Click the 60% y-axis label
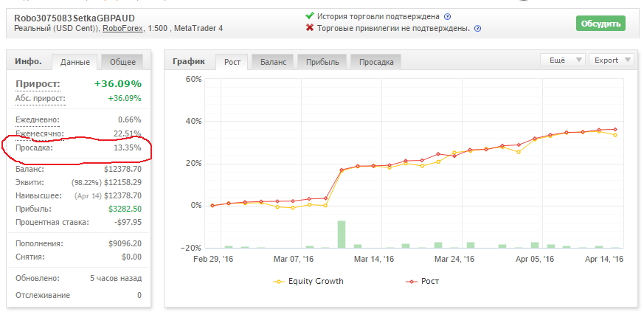Screen dimensions: 644x323 194,79
